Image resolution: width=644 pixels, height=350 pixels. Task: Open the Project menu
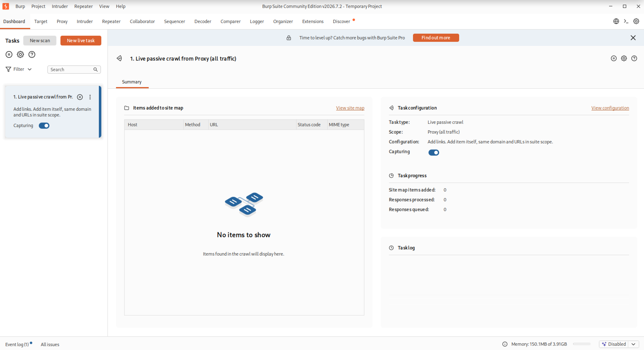pyautogui.click(x=38, y=6)
